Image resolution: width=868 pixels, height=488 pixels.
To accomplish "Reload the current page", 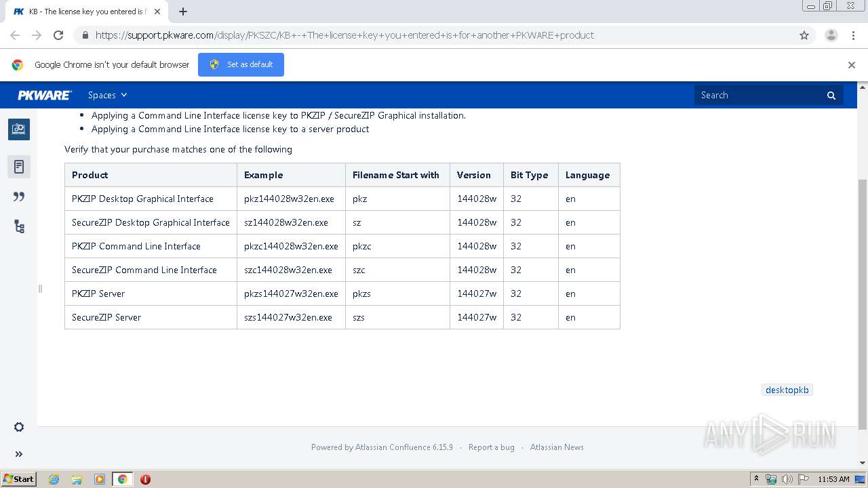I will [x=58, y=35].
